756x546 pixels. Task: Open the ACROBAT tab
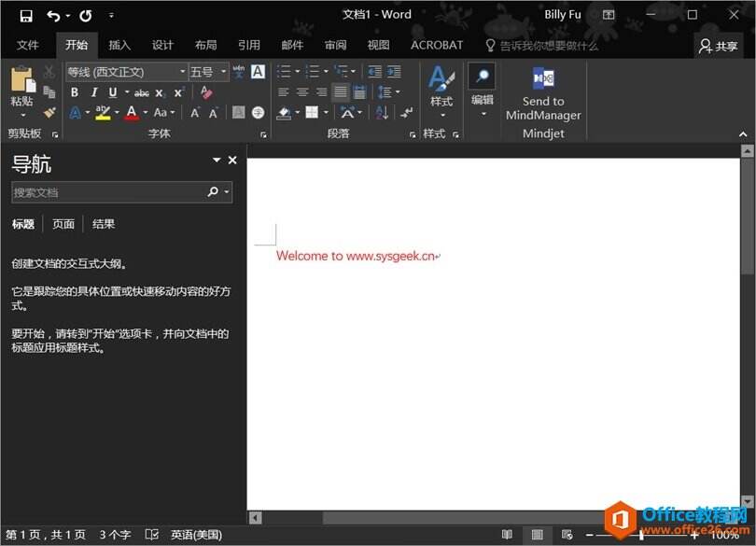coord(437,46)
